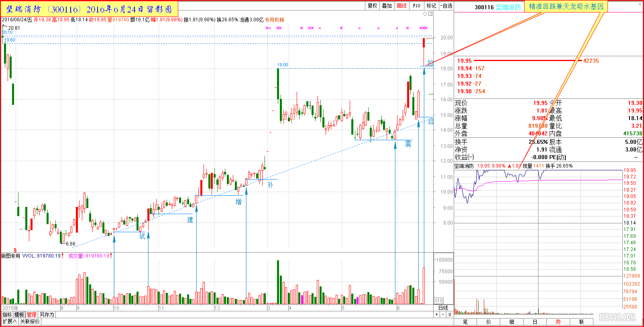The width and height of the screenshot is (644, 327).
Task: Switch to the 细 detail tab
Action: click(x=512, y=322)
